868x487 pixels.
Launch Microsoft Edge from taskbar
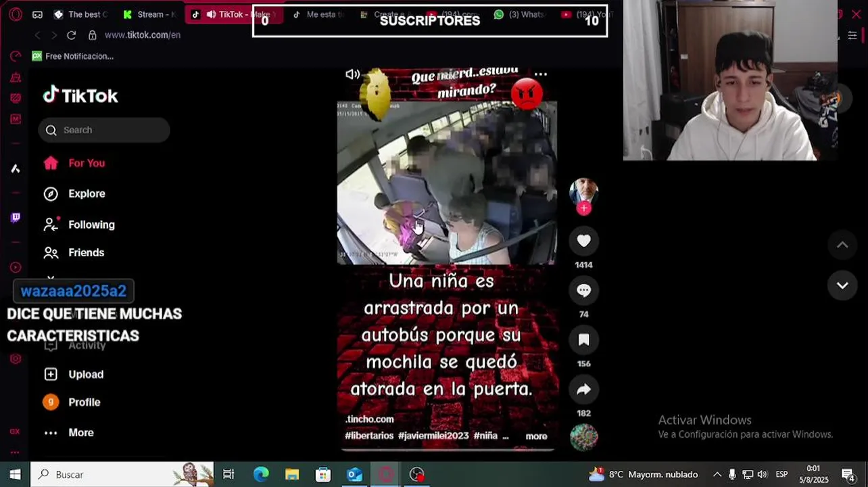(x=261, y=474)
